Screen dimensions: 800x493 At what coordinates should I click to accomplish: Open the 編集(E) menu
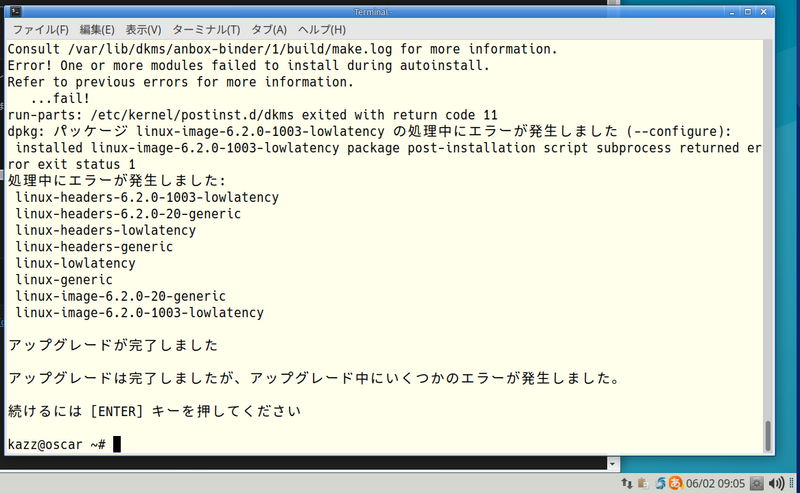(x=97, y=30)
